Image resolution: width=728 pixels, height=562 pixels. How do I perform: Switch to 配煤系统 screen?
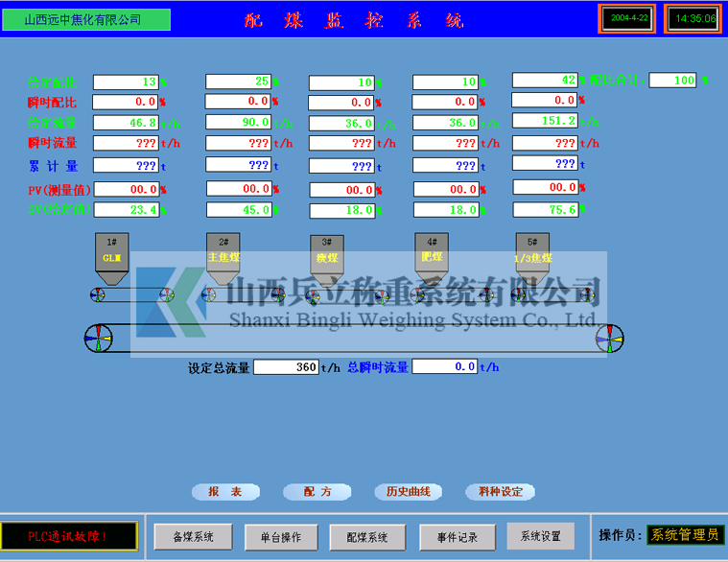coord(367,537)
